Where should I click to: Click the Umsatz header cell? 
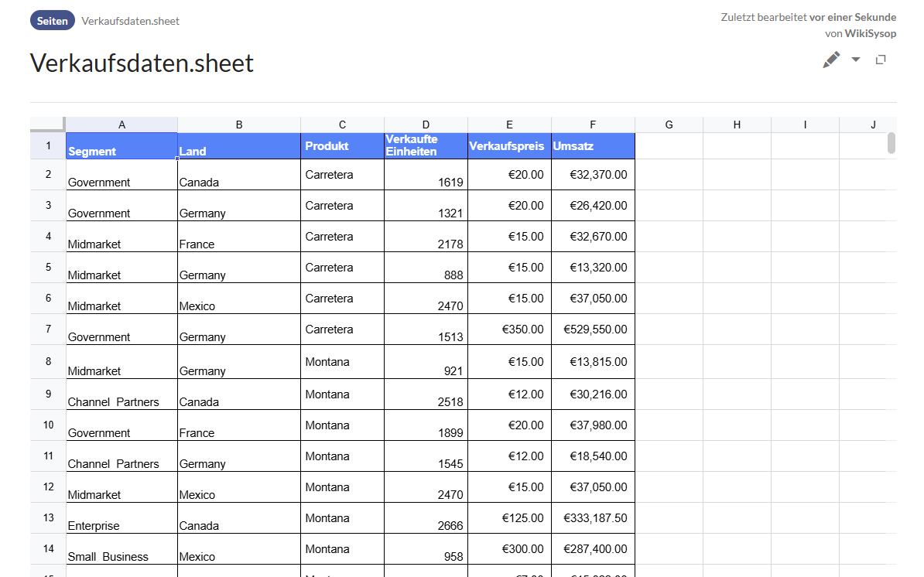[x=593, y=146]
